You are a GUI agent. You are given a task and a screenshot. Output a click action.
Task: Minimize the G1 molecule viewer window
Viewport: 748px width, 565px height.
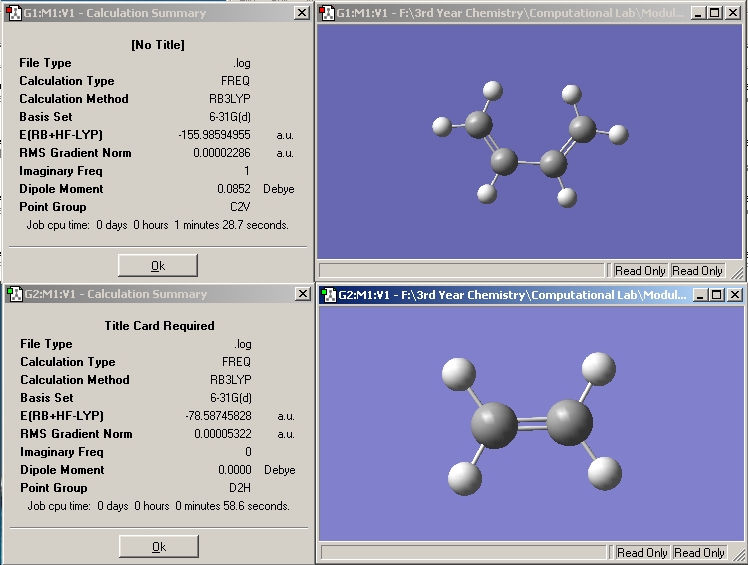[x=697, y=13]
